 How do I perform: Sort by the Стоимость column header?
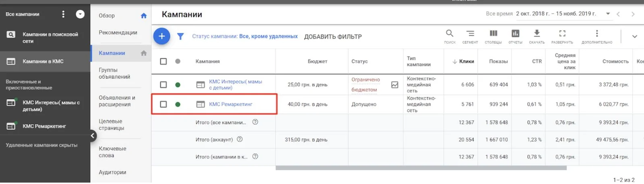pos(615,61)
